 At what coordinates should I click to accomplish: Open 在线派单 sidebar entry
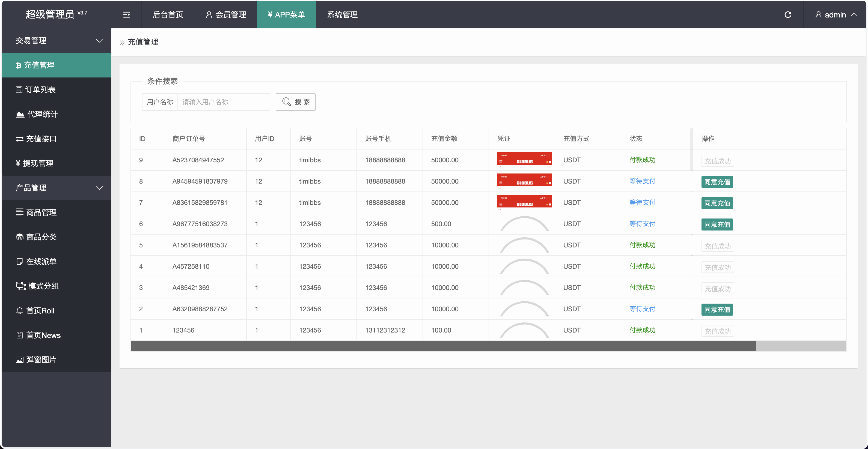(x=41, y=261)
